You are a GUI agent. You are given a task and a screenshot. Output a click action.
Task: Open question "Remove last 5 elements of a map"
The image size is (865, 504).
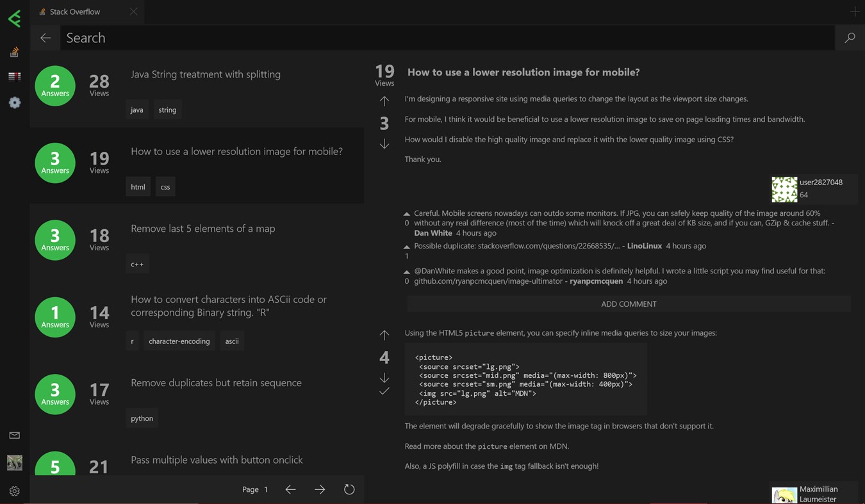point(202,229)
